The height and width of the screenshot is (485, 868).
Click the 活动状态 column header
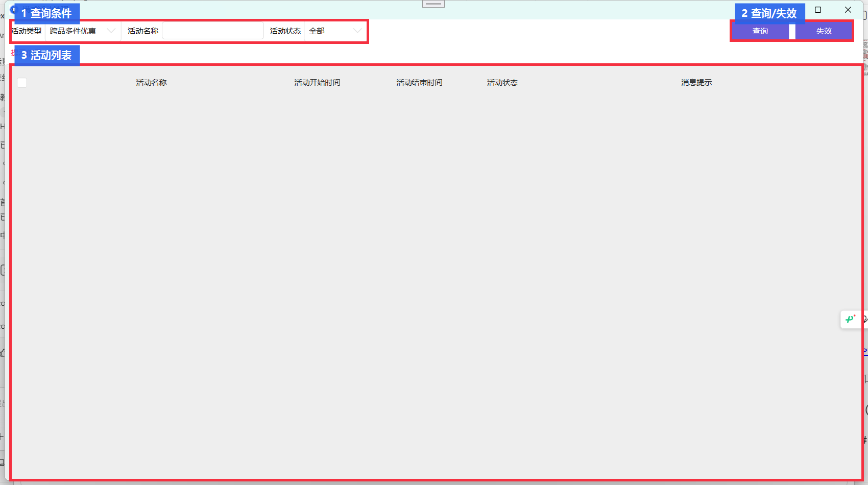point(502,83)
